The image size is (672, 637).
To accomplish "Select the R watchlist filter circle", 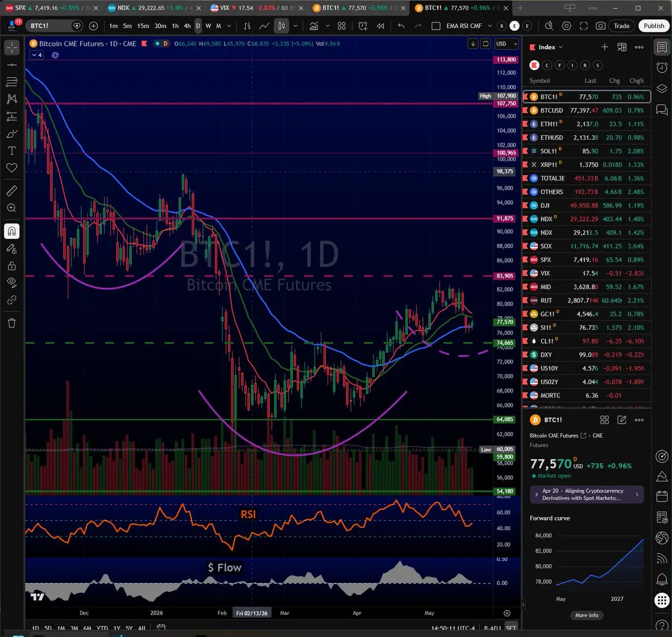I will coord(585,65).
